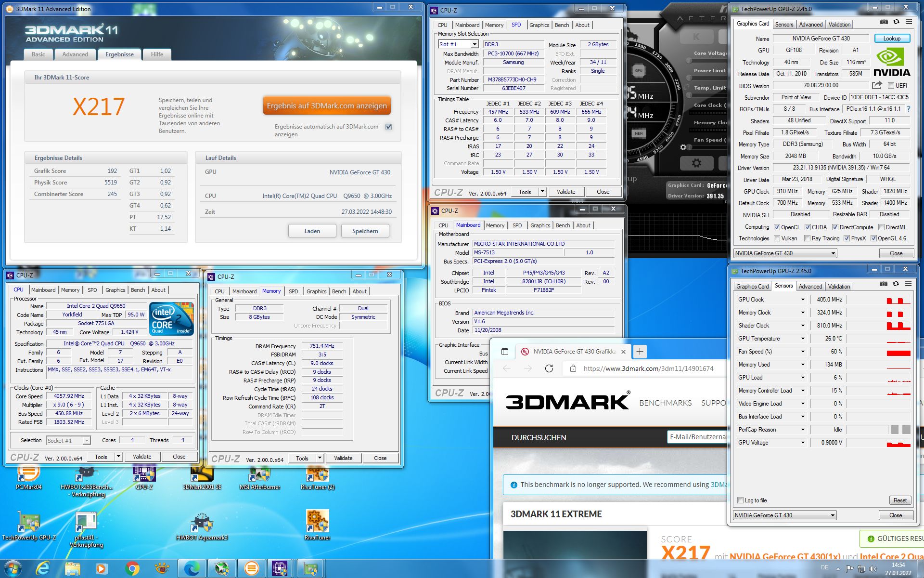Expand the GPU Clock sensor dropdown

803,300
